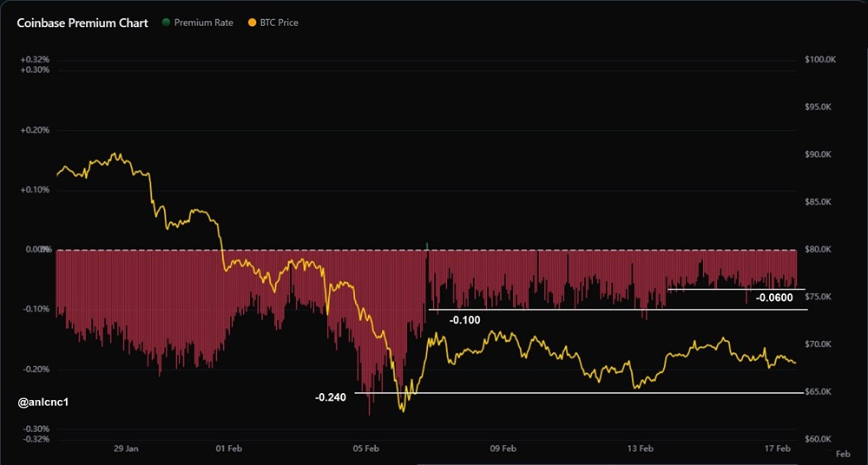
Task: Click the green Premium Rate legend dot
Action: pyautogui.click(x=166, y=23)
